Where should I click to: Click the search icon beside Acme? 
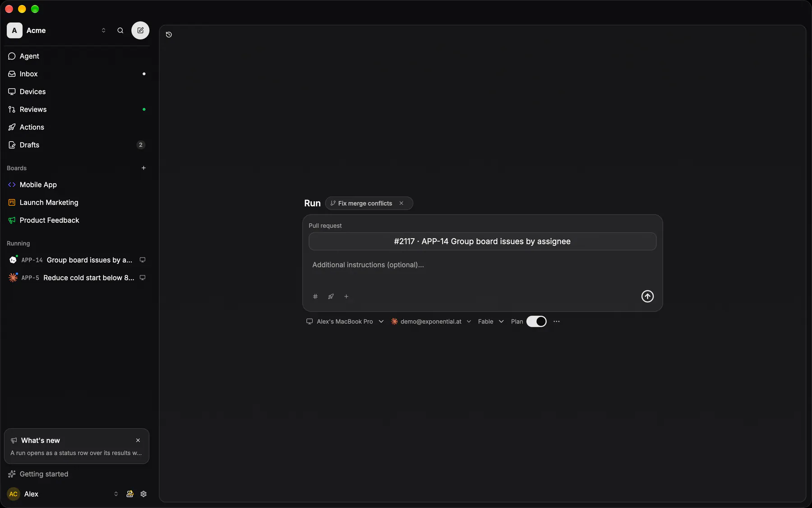pyautogui.click(x=120, y=30)
